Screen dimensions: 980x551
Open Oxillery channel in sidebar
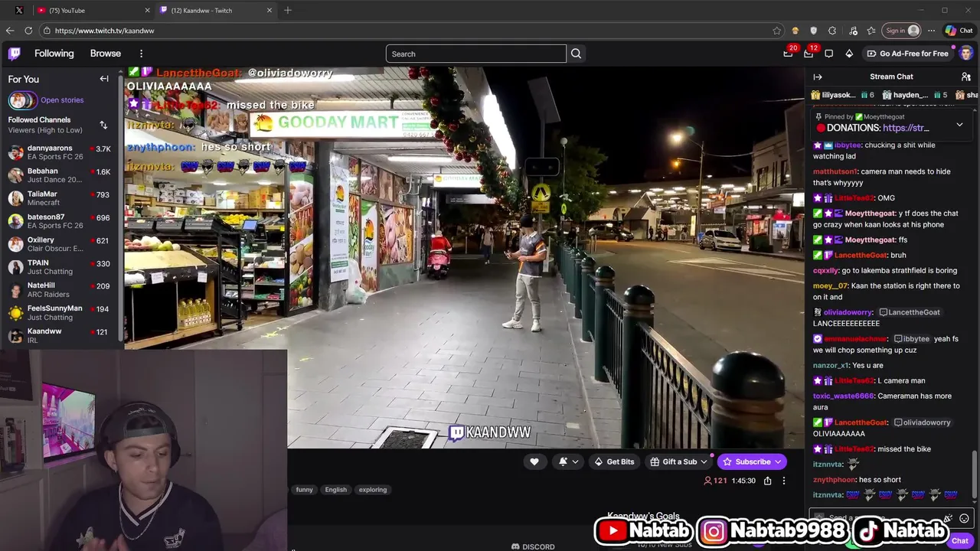coord(60,244)
